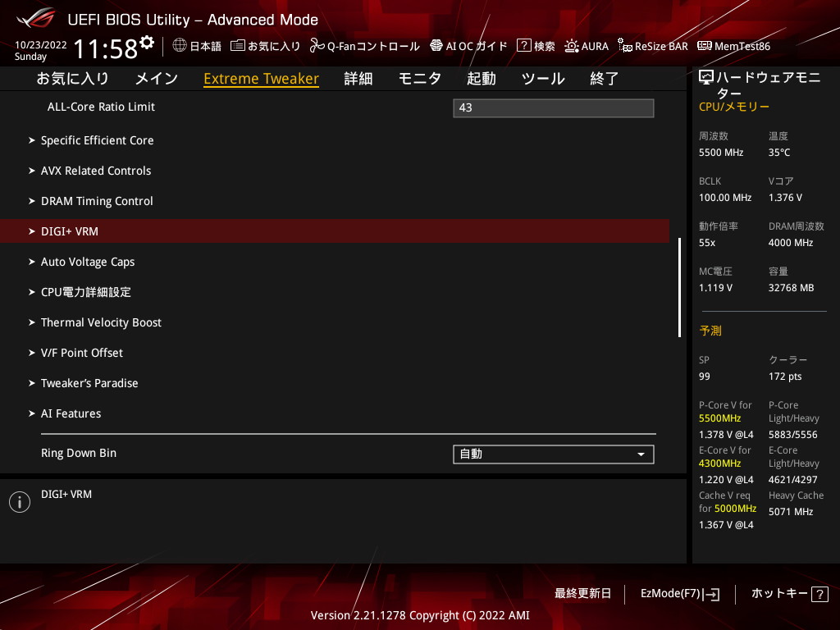Click the settings list scrollbar
Image resolution: width=840 pixels, height=630 pixels.
click(x=679, y=288)
